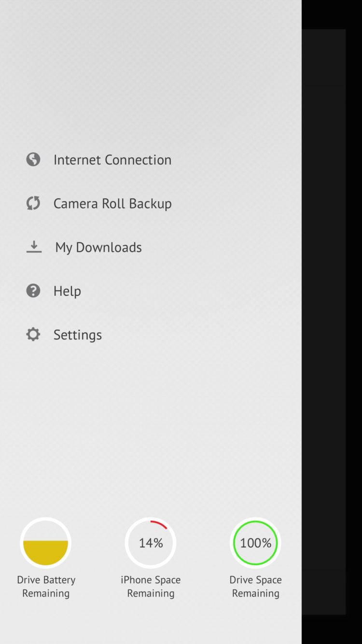Tap the question mark Help icon
362x644 pixels.
tap(33, 291)
